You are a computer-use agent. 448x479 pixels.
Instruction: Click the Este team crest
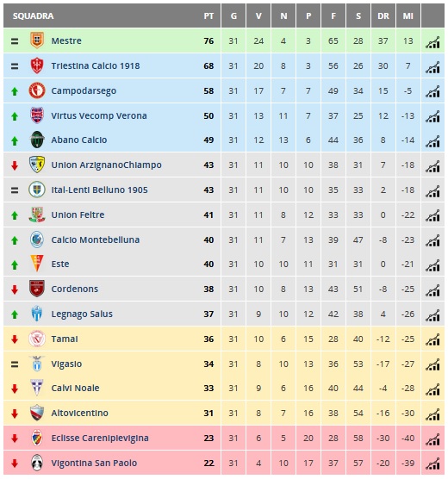(x=37, y=264)
